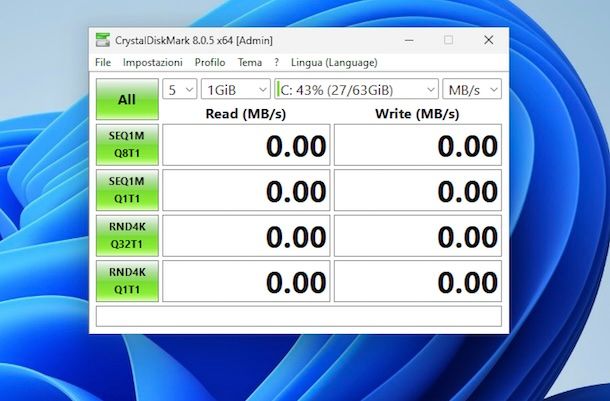610x401 pixels.
Task: Open the ? help menu
Action: (276, 62)
